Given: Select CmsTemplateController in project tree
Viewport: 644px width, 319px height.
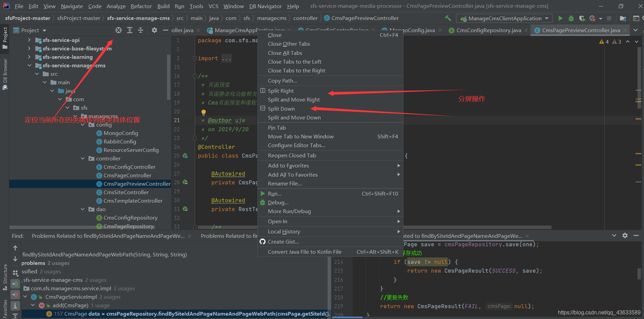Looking at the screenshot, I should tap(133, 201).
